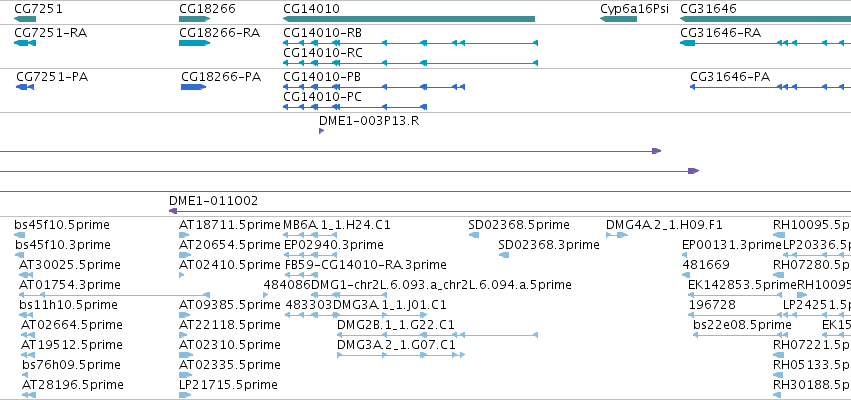Select FB59-CG14010-RA.3prime label
The height and width of the screenshot is (400, 851).
366,265
